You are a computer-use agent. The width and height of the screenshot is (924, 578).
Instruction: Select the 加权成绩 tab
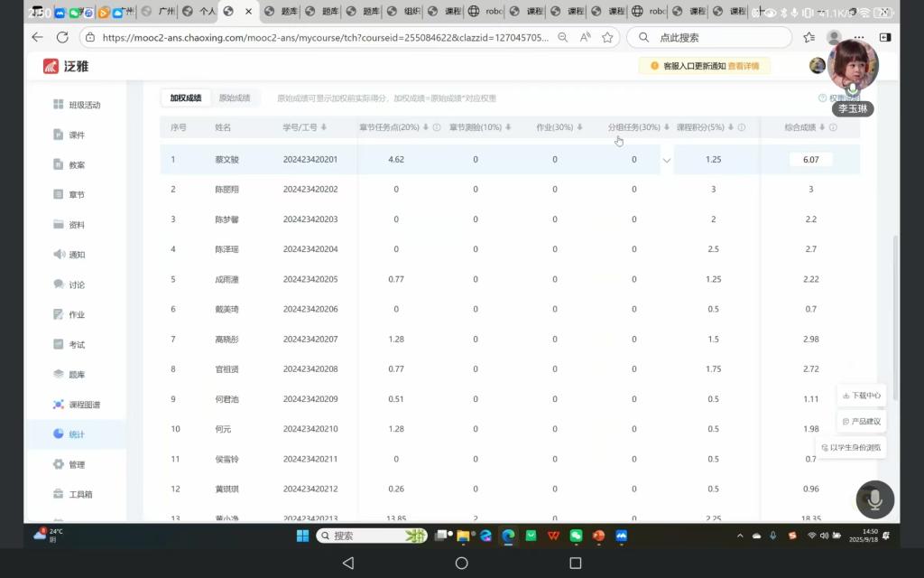[x=186, y=98]
